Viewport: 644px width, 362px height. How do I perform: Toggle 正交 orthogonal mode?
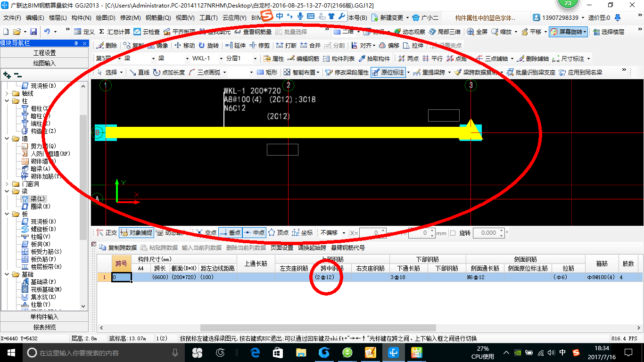[107, 232]
